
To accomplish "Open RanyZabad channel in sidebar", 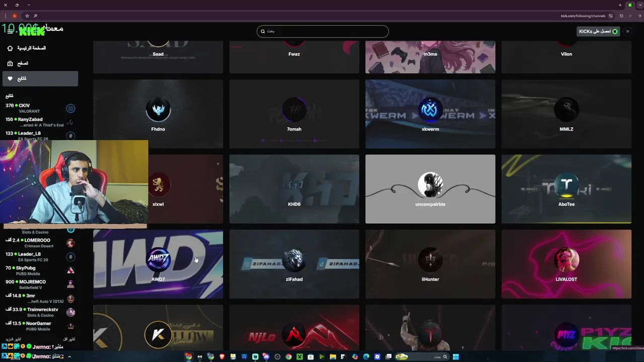I will tap(40, 122).
